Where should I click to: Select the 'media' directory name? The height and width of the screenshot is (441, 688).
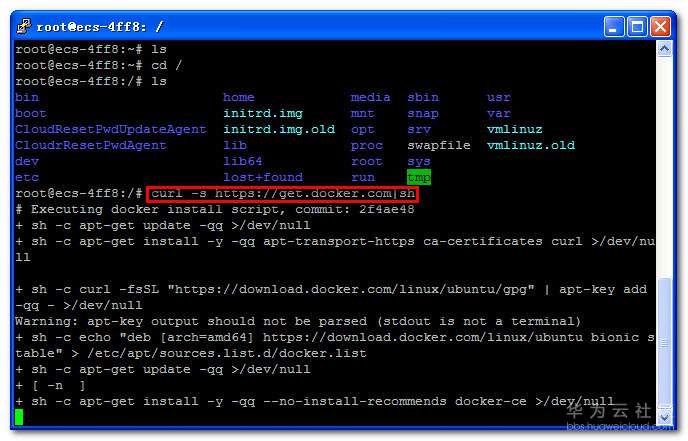(370, 97)
